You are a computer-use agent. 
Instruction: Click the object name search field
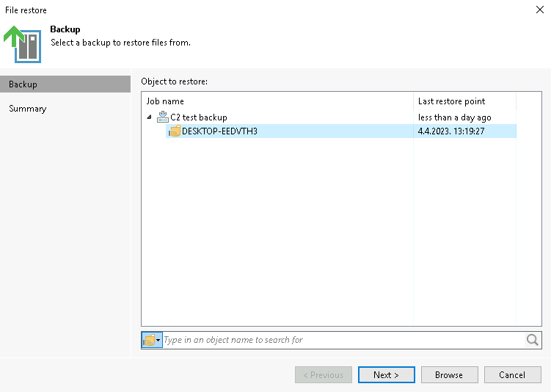tap(343, 340)
